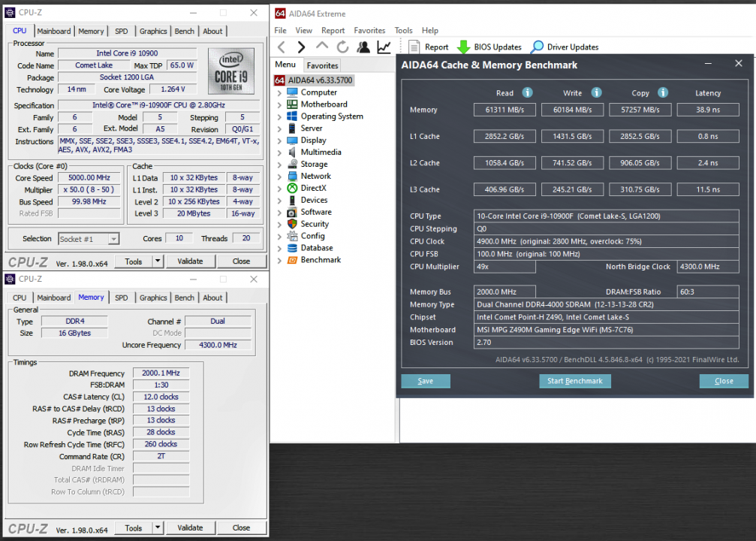Switch to the Mainboard tab in top CPU-Z

[54, 32]
